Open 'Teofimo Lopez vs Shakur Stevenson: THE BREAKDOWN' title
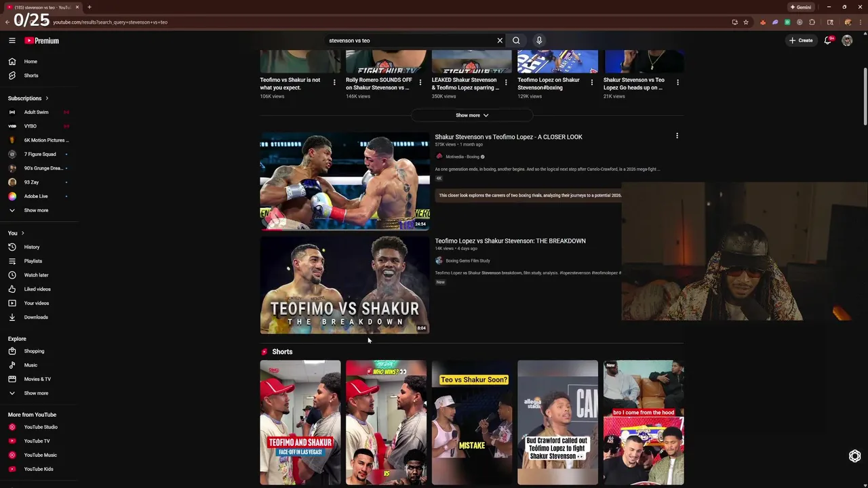 pyautogui.click(x=510, y=241)
